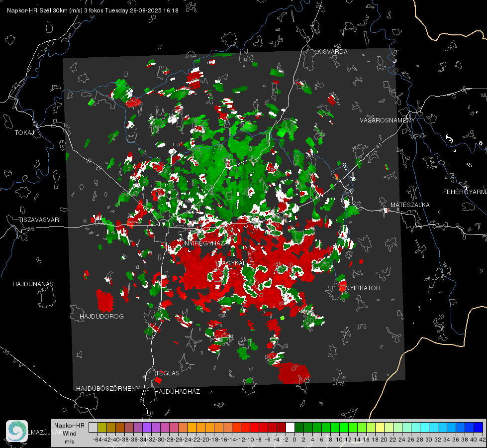Click the VÁSÁROSNAMÉNY city label
This screenshot has width=487, height=448.
pos(388,120)
